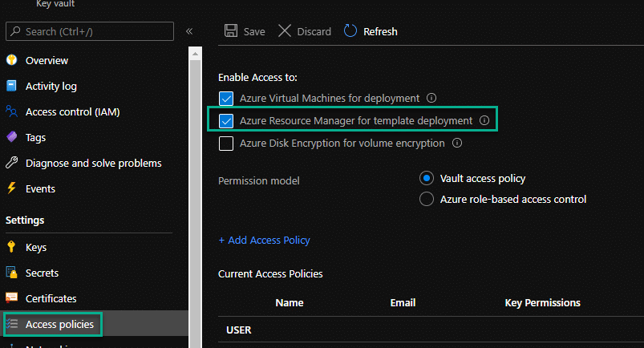Enable Azure Disk Encryption for volume encryption
The height and width of the screenshot is (348, 644).
(x=226, y=144)
